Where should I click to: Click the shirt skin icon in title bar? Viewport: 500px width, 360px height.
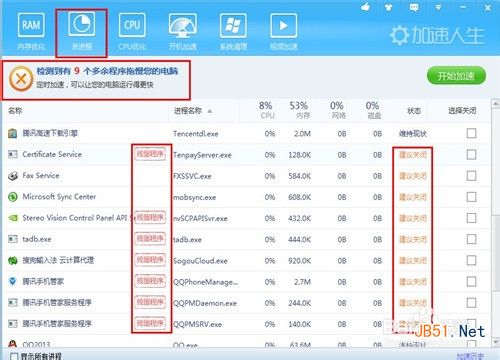(389, 7)
